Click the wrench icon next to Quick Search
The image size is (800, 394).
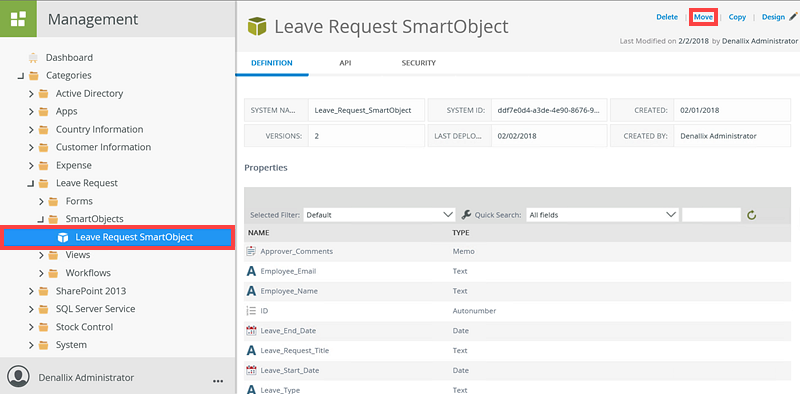466,215
